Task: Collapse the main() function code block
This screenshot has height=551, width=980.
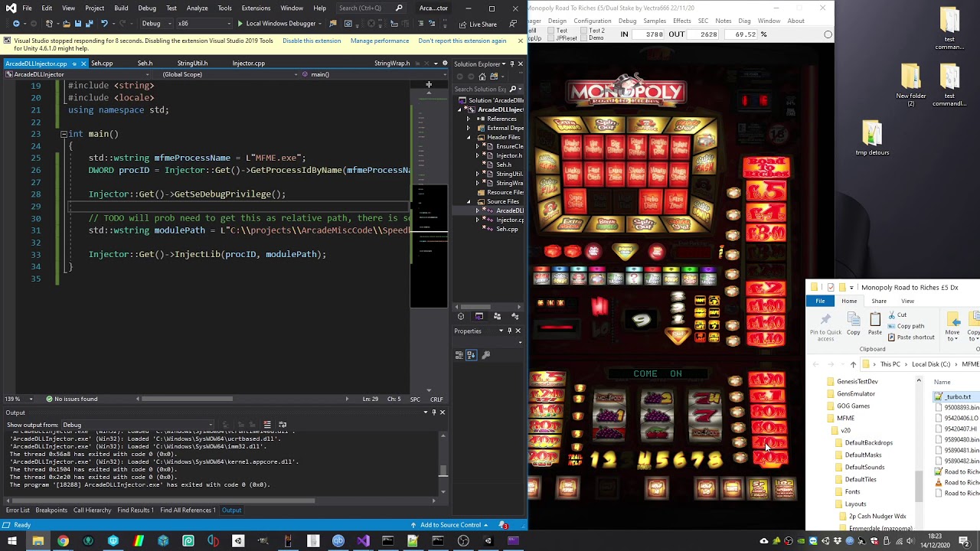Action: point(64,134)
